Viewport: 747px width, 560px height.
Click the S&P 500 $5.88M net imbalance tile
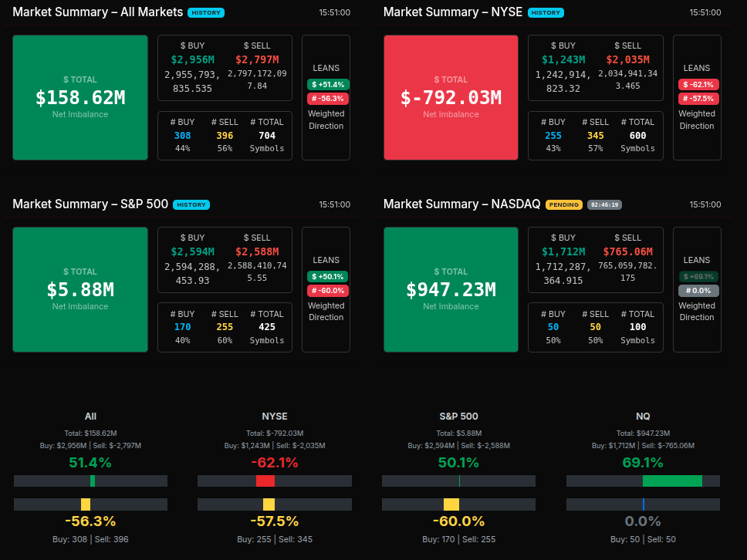click(80, 289)
